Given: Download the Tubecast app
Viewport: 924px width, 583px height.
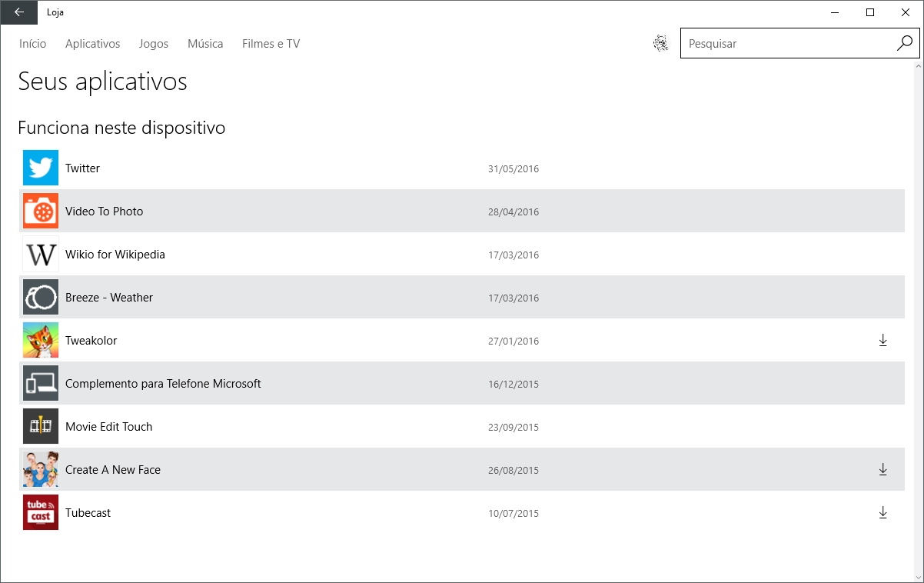Looking at the screenshot, I should [x=882, y=512].
